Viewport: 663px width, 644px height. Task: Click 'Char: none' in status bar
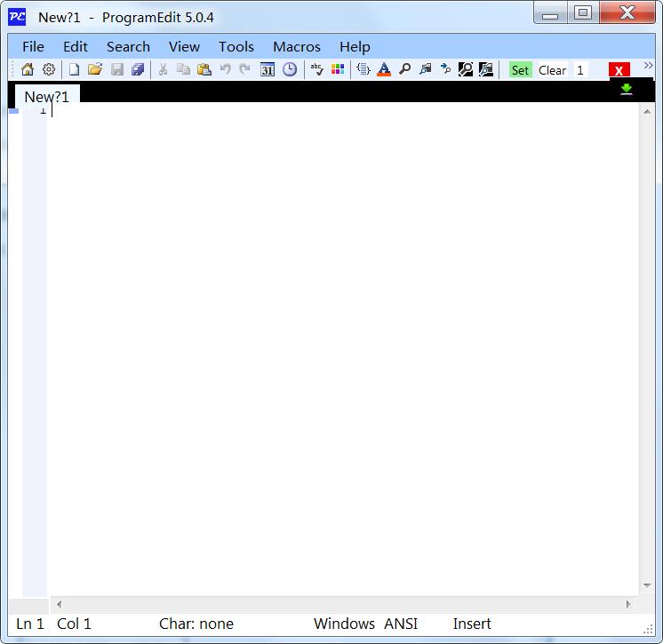pos(196,624)
